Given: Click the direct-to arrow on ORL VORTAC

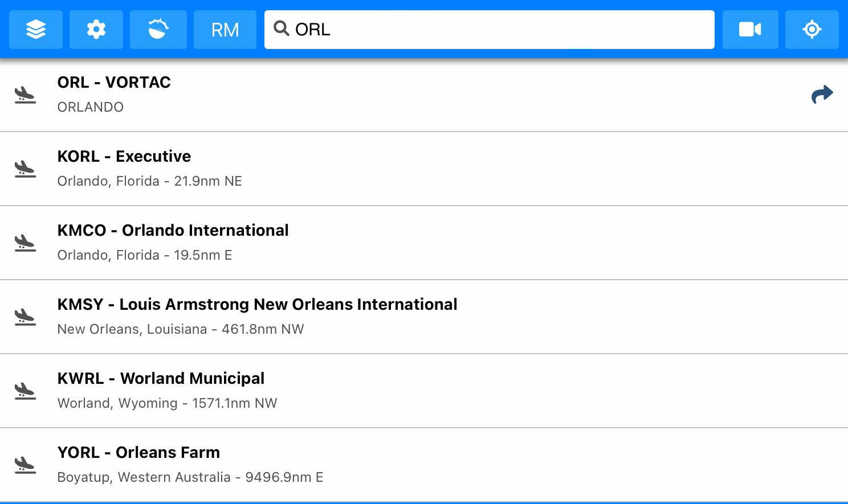Looking at the screenshot, I should pyautogui.click(x=822, y=95).
